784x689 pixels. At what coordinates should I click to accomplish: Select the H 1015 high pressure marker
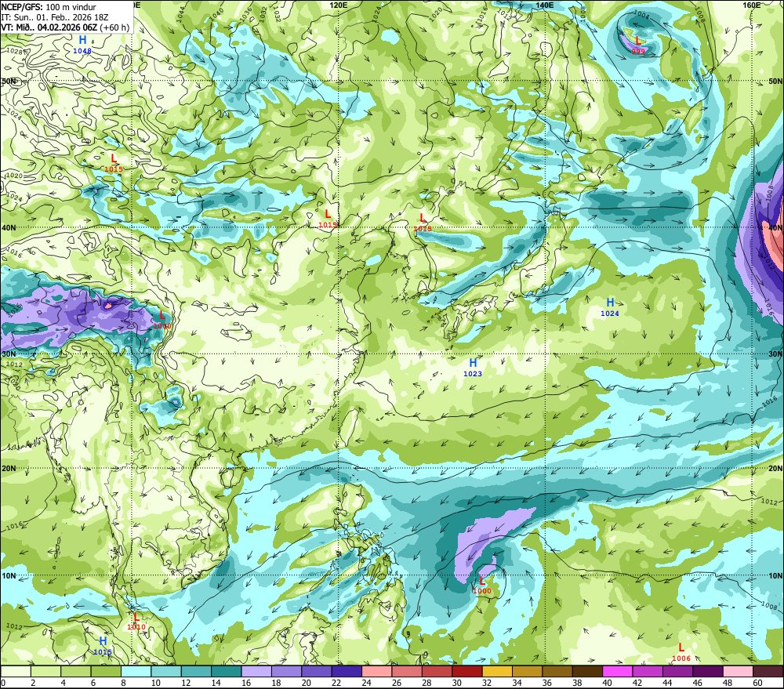click(103, 645)
